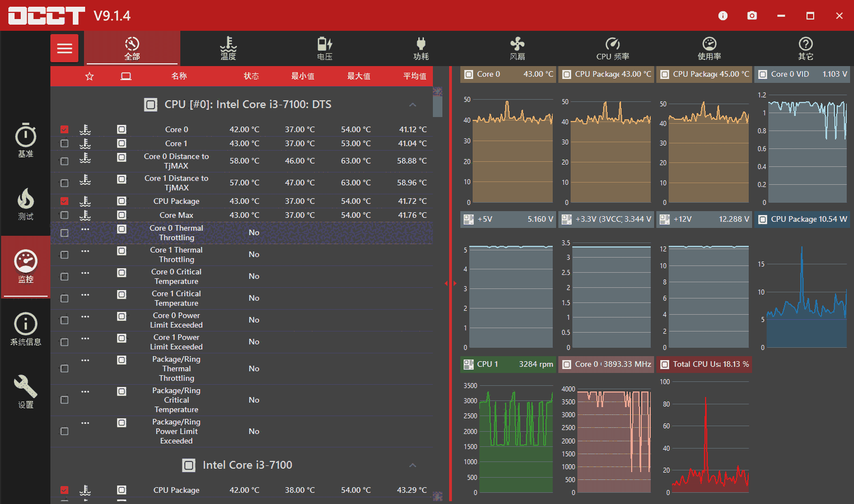Switch to the CPU 频率 tab
This screenshot has height=504, width=854.
click(x=613, y=48)
